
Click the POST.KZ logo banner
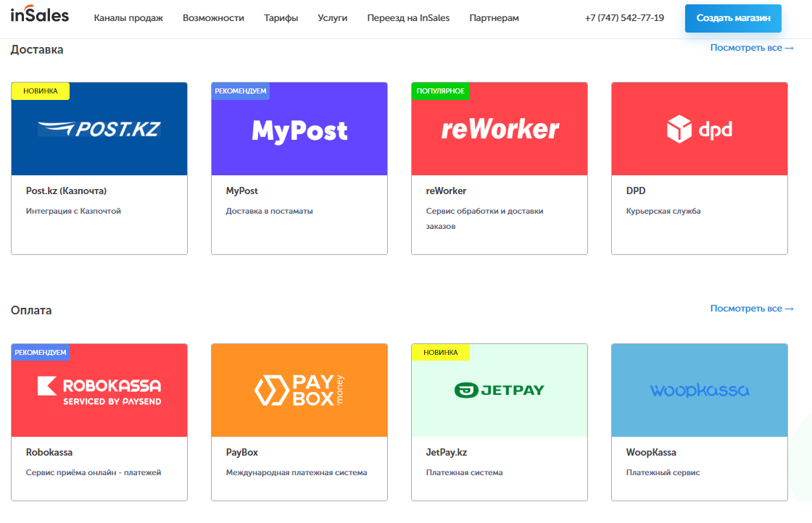(99, 129)
